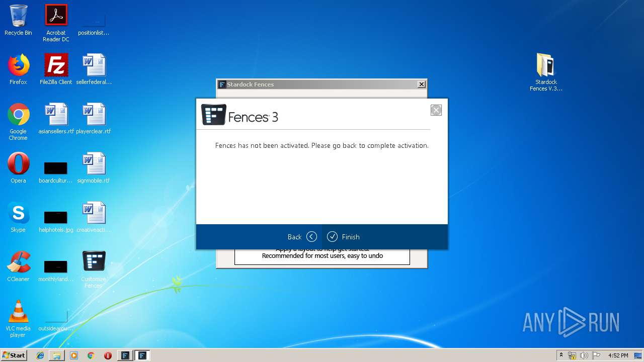Switch to second Fences taskbar window
Screen dimensions: 644x362
click(x=142, y=355)
